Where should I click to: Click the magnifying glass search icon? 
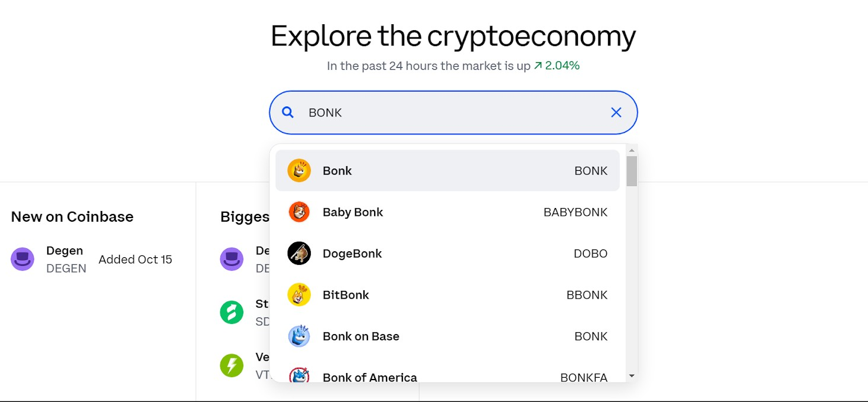[x=288, y=112]
